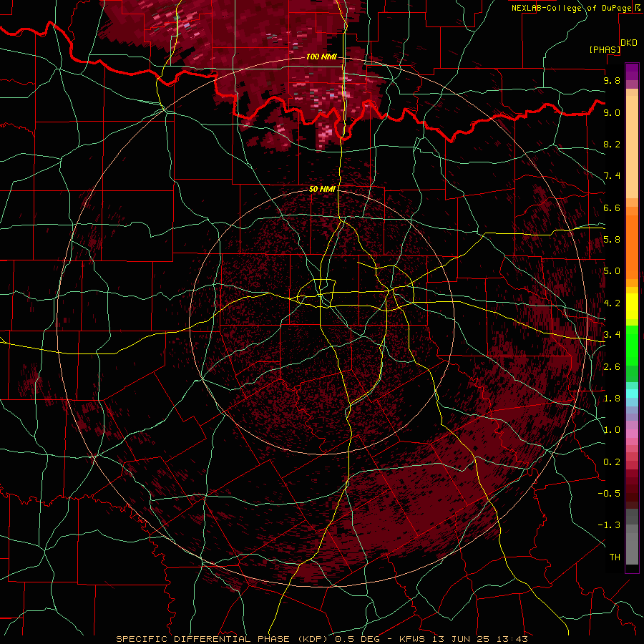
Task: Click the 8.2 value on the color scale
Action: tap(612, 144)
